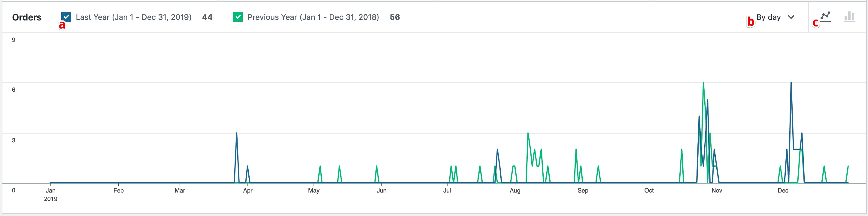868x216 pixels.
Task: Click the Apr label on the axis
Action: [x=248, y=191]
